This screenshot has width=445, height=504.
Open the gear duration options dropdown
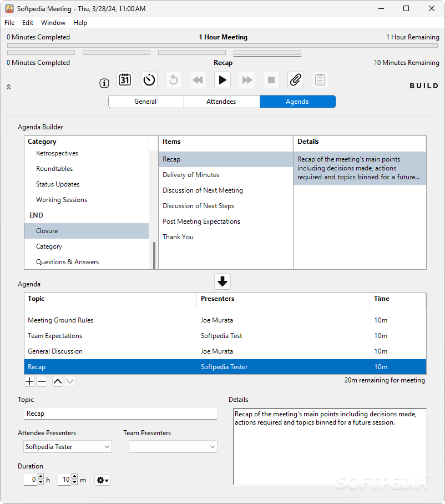103,480
